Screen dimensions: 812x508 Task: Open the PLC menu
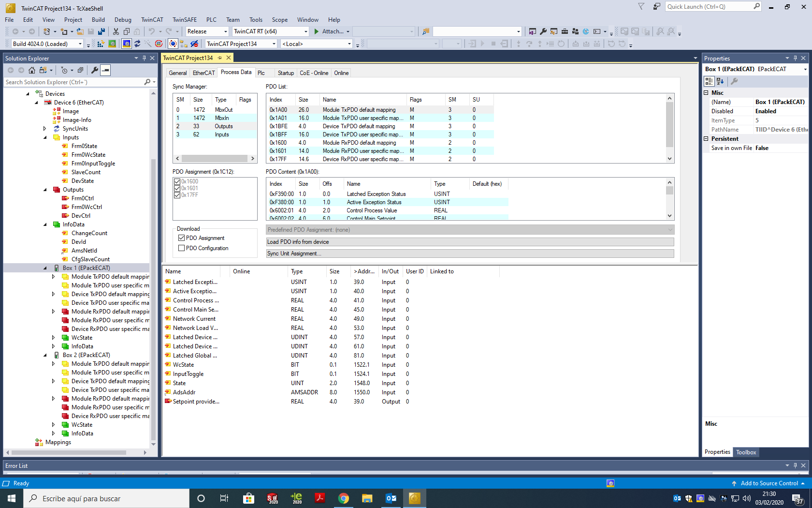pyautogui.click(x=211, y=20)
